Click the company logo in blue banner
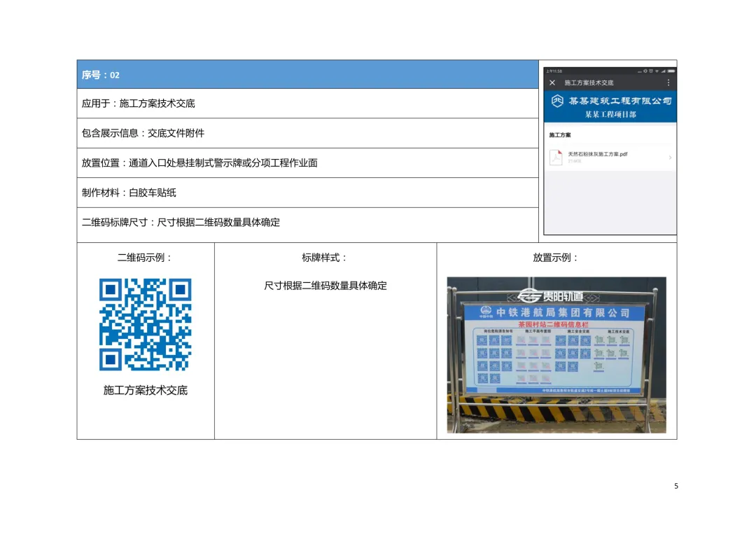Screen dimensions: 756x535 pos(557,101)
